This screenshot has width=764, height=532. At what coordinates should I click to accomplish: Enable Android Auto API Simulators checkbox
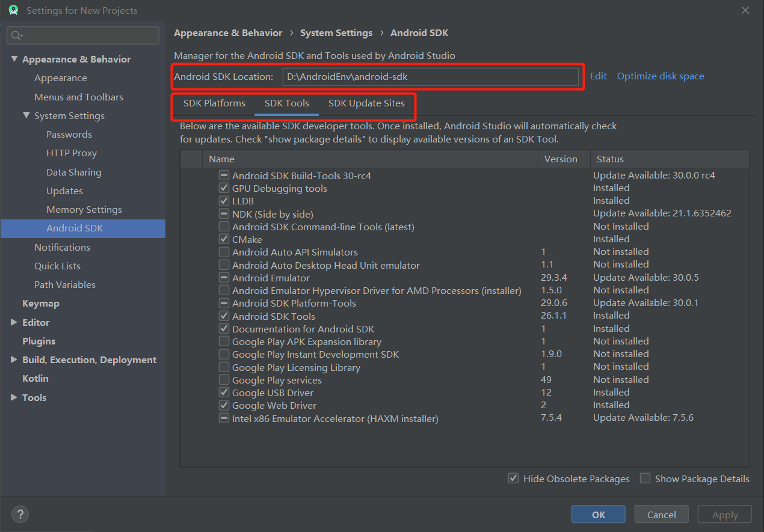[x=224, y=252]
